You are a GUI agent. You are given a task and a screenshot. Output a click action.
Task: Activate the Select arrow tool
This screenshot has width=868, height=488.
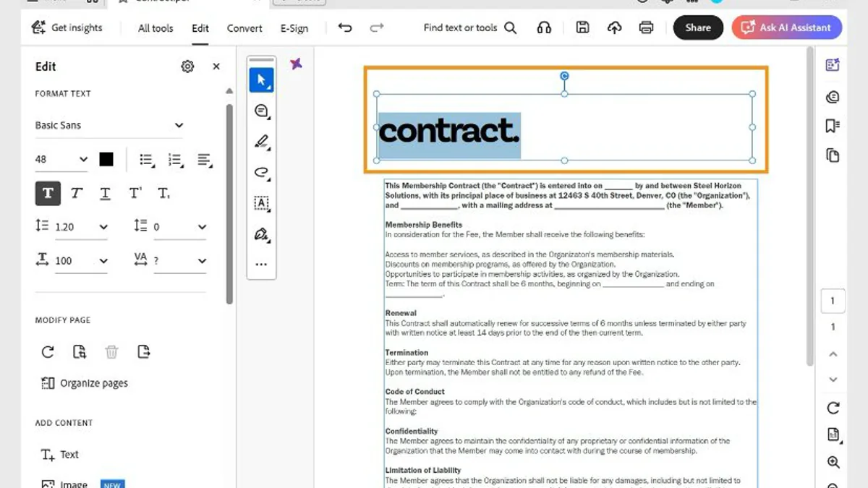(x=261, y=80)
